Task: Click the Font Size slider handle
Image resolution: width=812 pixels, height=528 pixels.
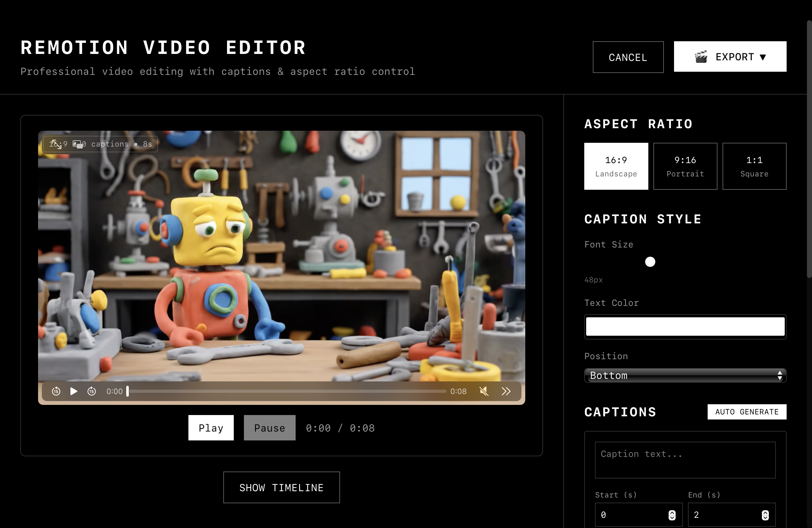Action: [650, 262]
